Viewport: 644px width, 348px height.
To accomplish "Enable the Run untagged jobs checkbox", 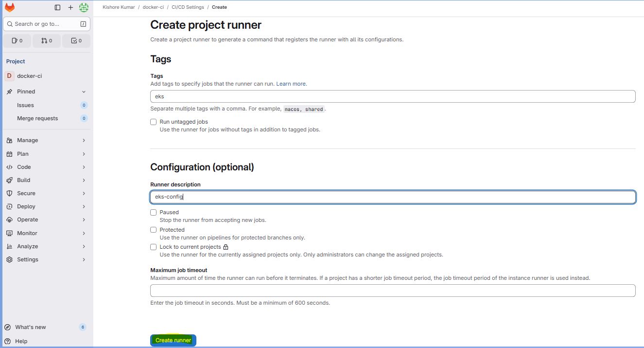I will 154,122.
